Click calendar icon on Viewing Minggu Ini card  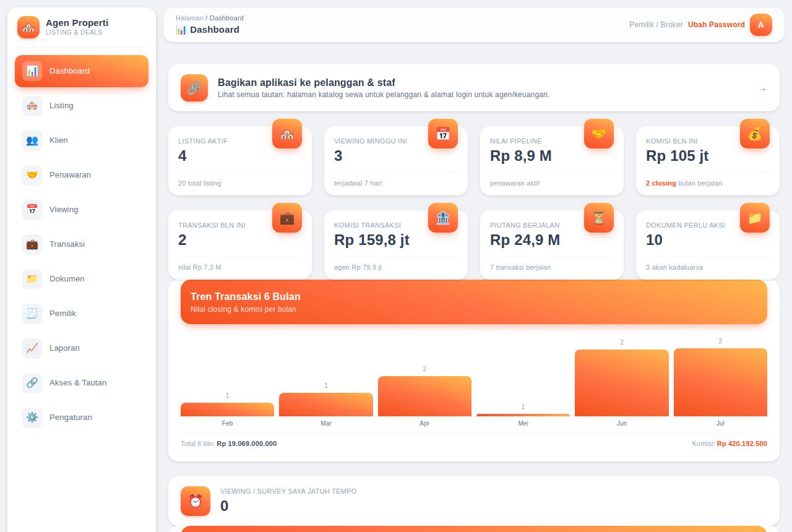click(443, 134)
